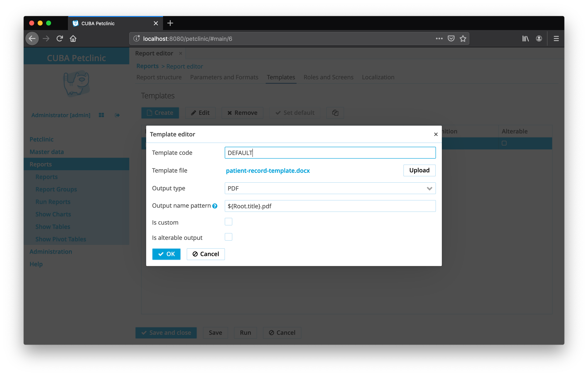Open site information icon in address bar

pyautogui.click(x=136, y=39)
